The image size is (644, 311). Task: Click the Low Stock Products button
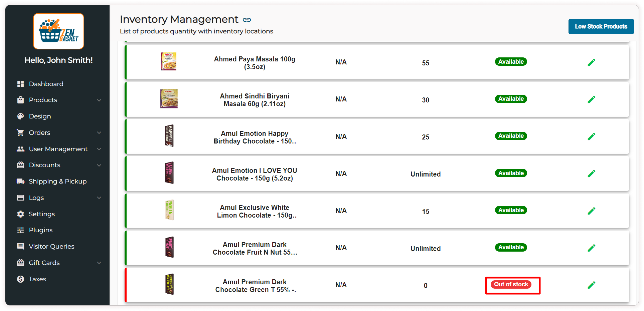point(601,26)
